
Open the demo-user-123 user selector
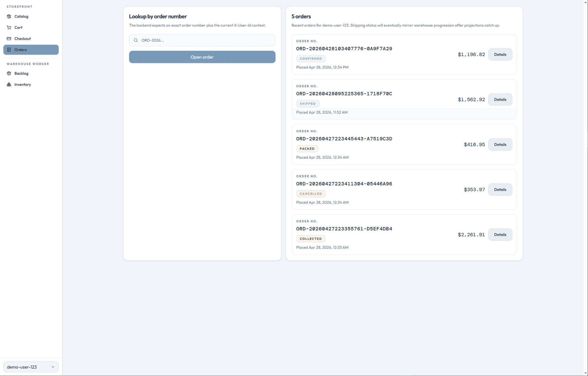(30, 367)
